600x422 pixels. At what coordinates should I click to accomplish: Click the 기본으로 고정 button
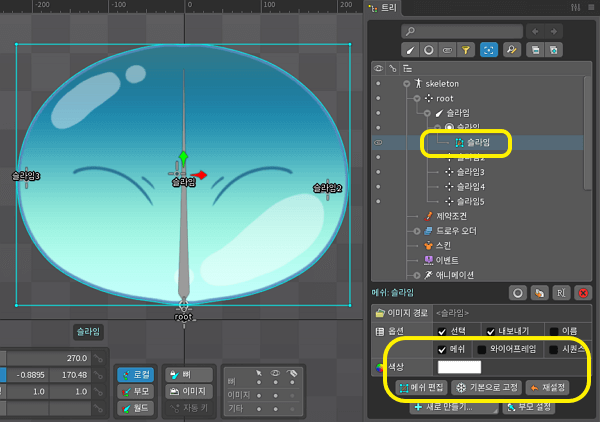point(487,388)
